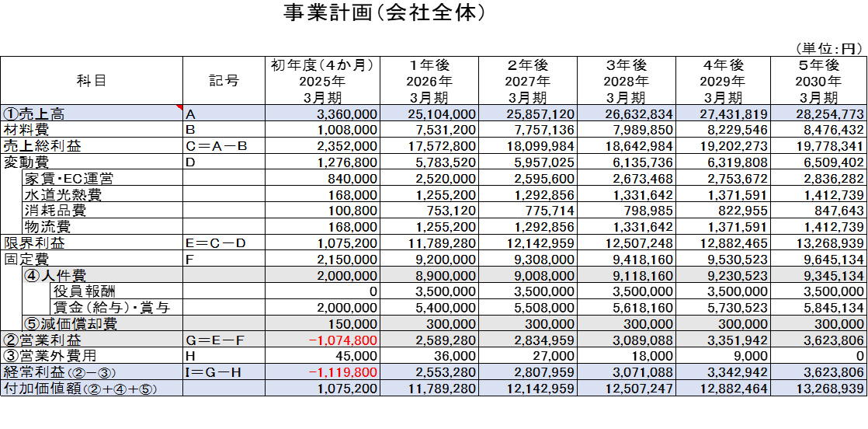868x429 pixels.
Task: Click the 家賃・EC運営 row label
Action: [68, 178]
